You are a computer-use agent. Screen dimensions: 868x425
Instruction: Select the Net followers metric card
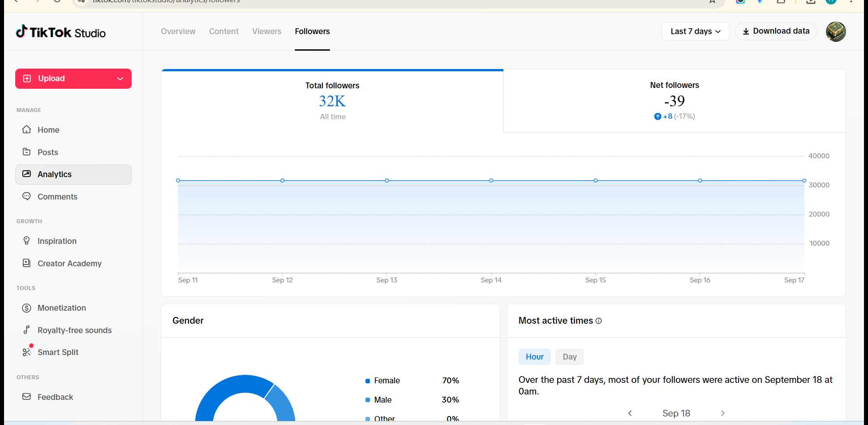coord(675,101)
